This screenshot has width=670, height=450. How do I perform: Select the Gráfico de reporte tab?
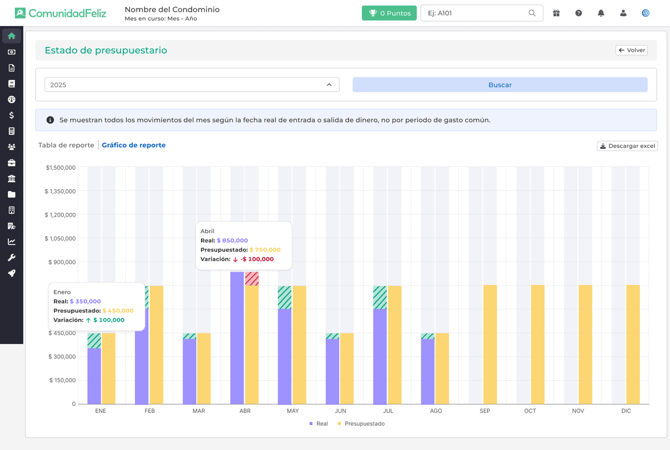coord(134,145)
